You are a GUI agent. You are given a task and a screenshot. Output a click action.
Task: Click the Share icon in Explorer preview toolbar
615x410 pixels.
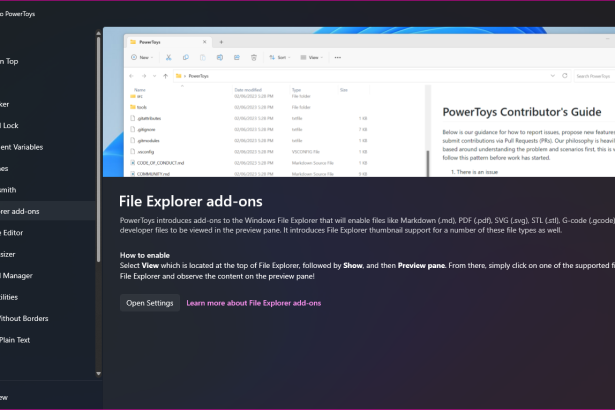tap(237, 57)
